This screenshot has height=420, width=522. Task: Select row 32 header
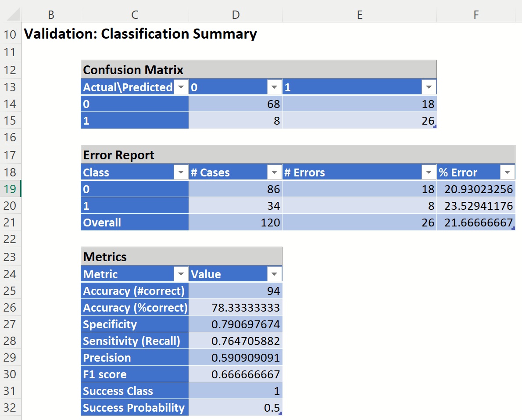click(x=10, y=408)
